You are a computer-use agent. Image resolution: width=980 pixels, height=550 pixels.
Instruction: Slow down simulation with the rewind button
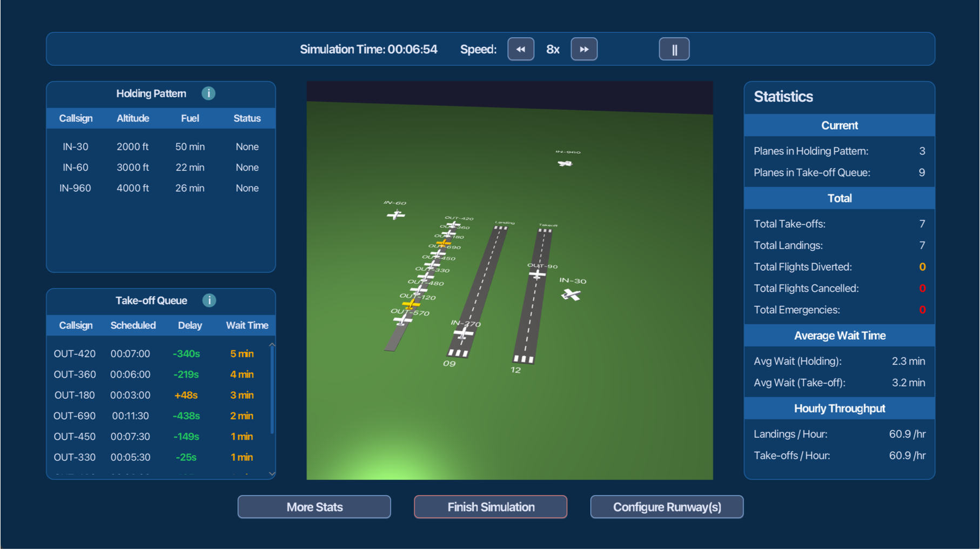point(521,49)
